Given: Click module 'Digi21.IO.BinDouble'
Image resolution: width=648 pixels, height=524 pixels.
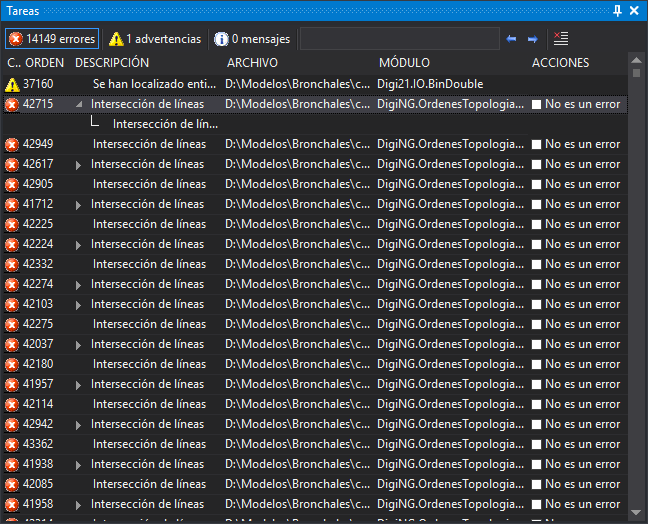Looking at the screenshot, I should pos(430,84).
